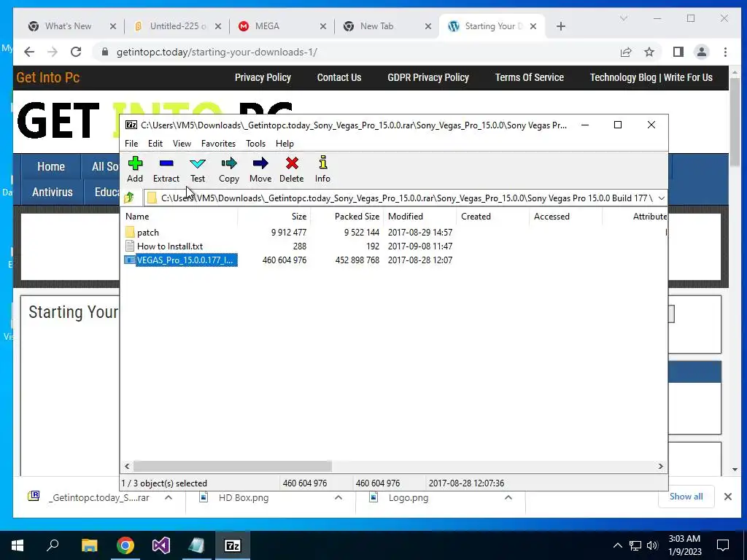This screenshot has height=560, width=747.
Task: Sort files by Name column
Action: pos(180,216)
